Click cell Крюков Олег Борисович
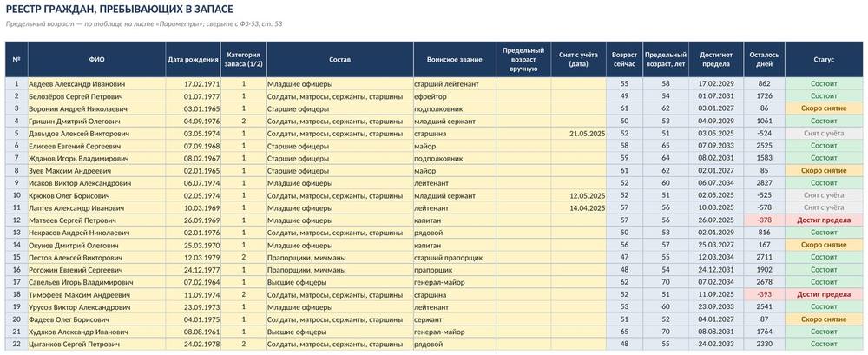This screenshot has height=355, width=868. click(96, 195)
